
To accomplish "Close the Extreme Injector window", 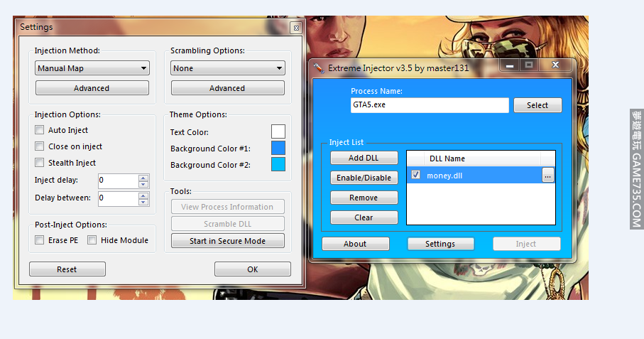I will pos(555,65).
